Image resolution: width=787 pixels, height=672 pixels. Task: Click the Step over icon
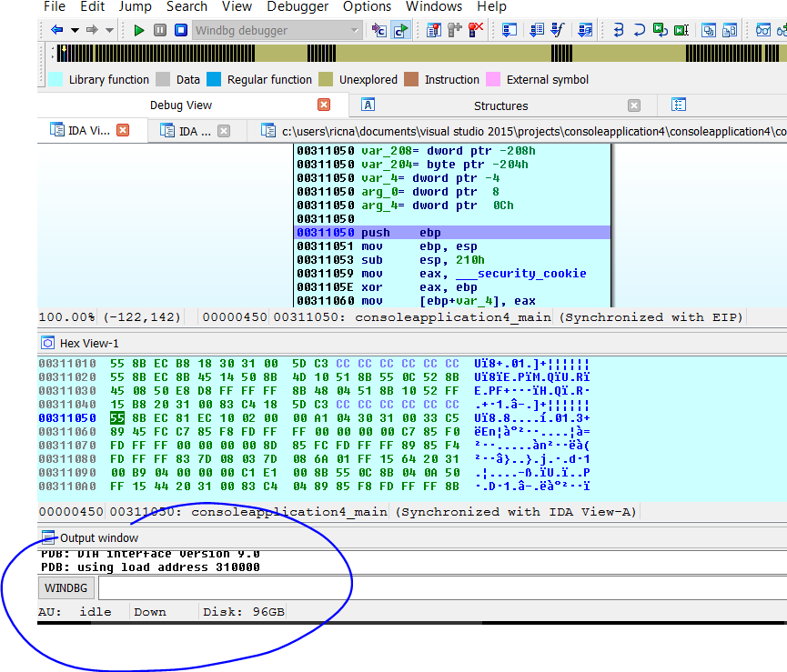point(641,30)
